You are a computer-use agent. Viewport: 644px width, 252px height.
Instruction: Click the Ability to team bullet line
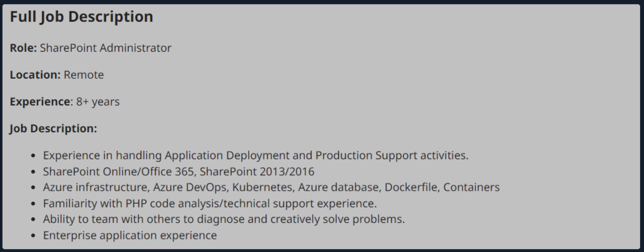point(224,219)
